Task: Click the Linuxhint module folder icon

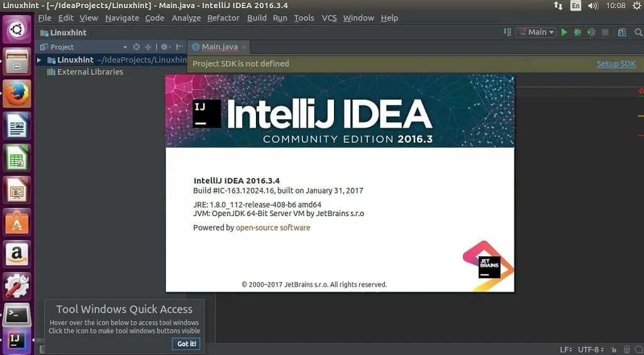Action: tap(52, 60)
